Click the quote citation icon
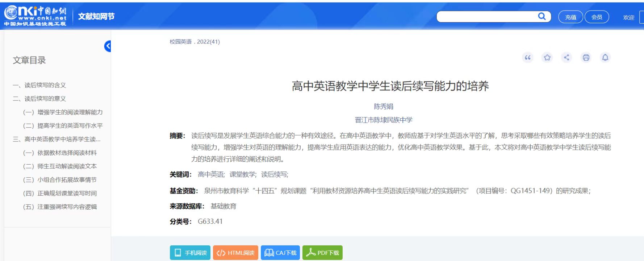Image resolution: width=644 pixels, height=261 pixels. pyautogui.click(x=528, y=58)
